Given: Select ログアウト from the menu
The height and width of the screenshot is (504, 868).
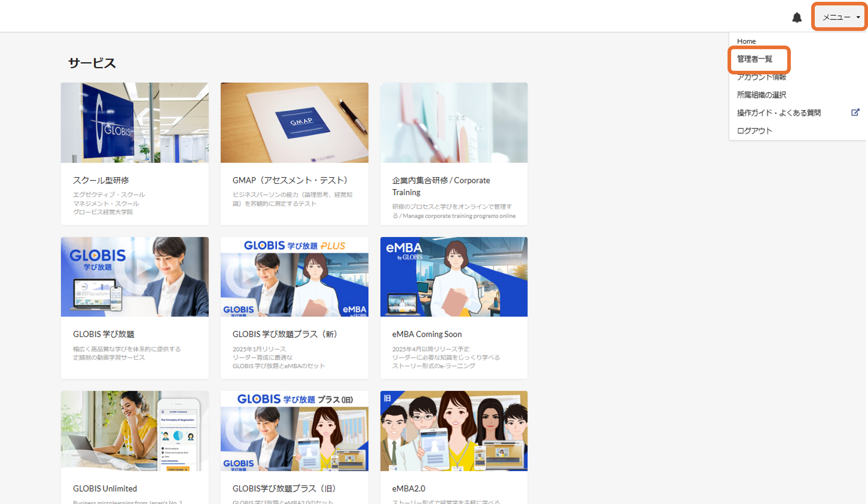Looking at the screenshot, I should [x=754, y=131].
